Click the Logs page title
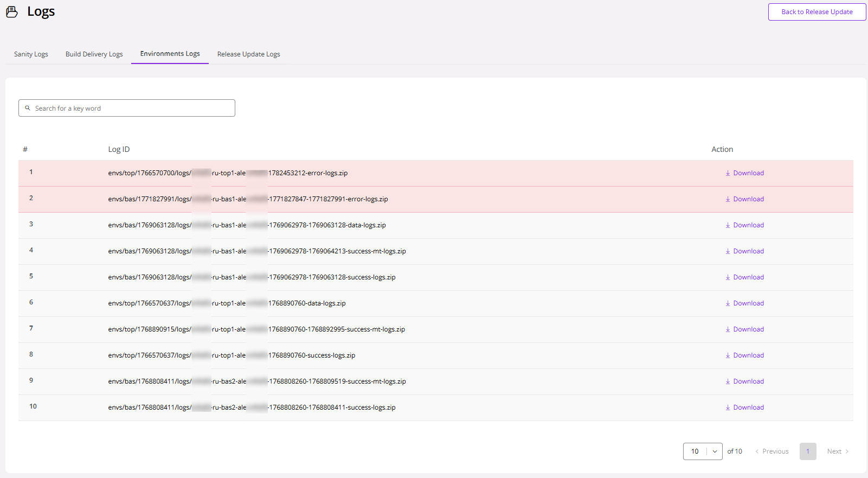This screenshot has height=478, width=868. coord(41,11)
